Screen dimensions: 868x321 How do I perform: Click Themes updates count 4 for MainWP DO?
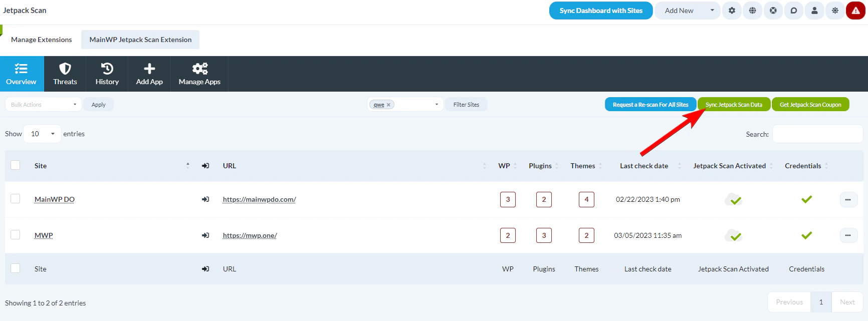pyautogui.click(x=586, y=199)
